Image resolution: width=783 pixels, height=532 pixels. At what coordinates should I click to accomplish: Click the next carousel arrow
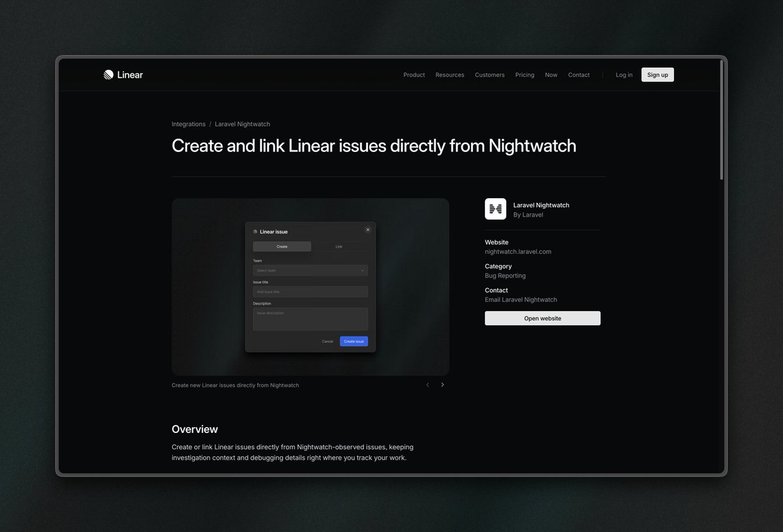pyautogui.click(x=442, y=384)
